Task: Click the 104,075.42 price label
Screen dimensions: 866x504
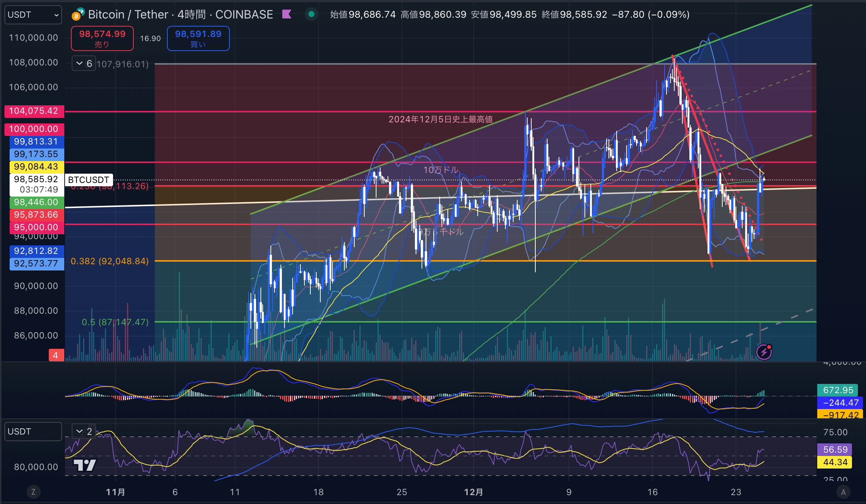Action: 34,111
